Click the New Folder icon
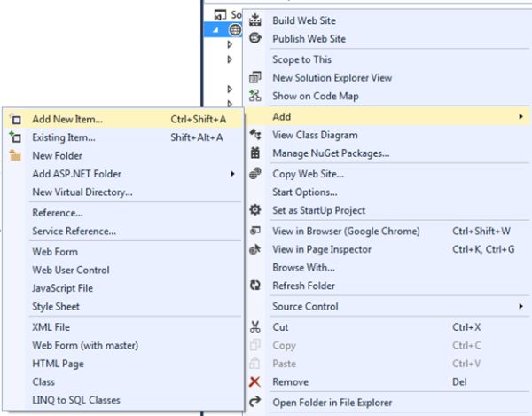The width and height of the screenshot is (532, 416). [x=14, y=156]
